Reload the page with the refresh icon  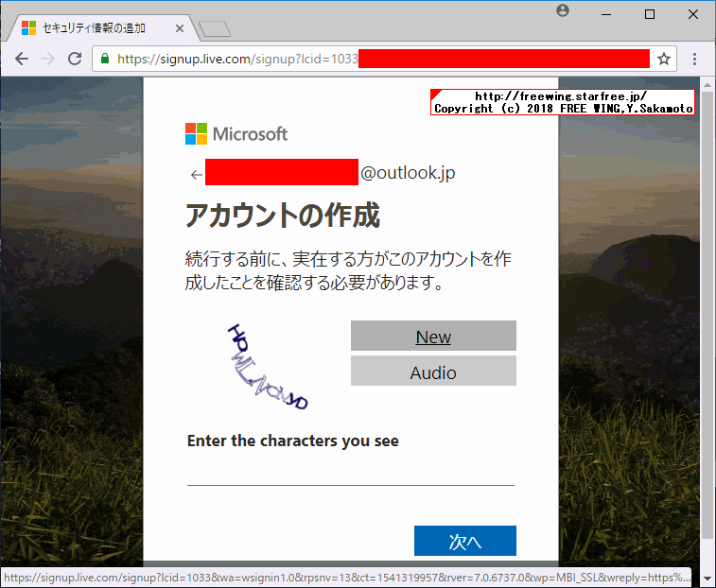pos(75,59)
